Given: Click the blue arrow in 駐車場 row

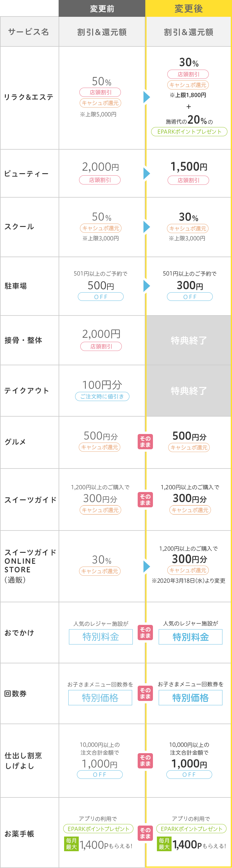Looking at the screenshot, I should 147,286.
